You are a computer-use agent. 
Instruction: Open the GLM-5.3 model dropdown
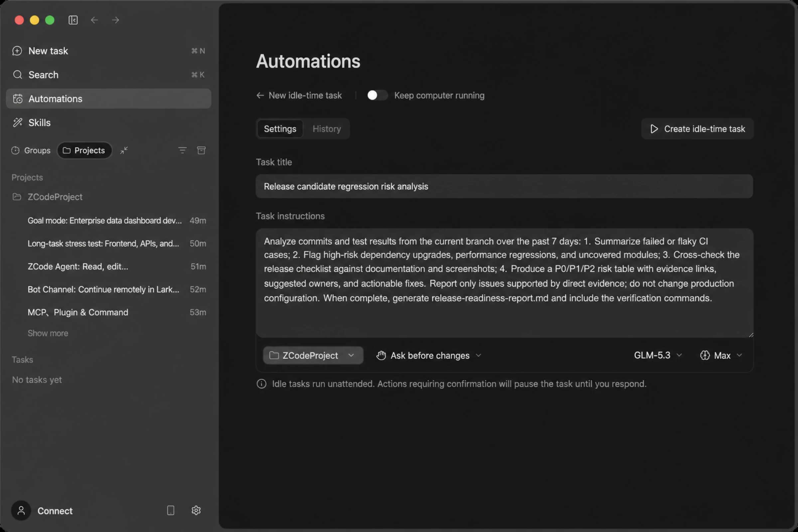click(658, 355)
